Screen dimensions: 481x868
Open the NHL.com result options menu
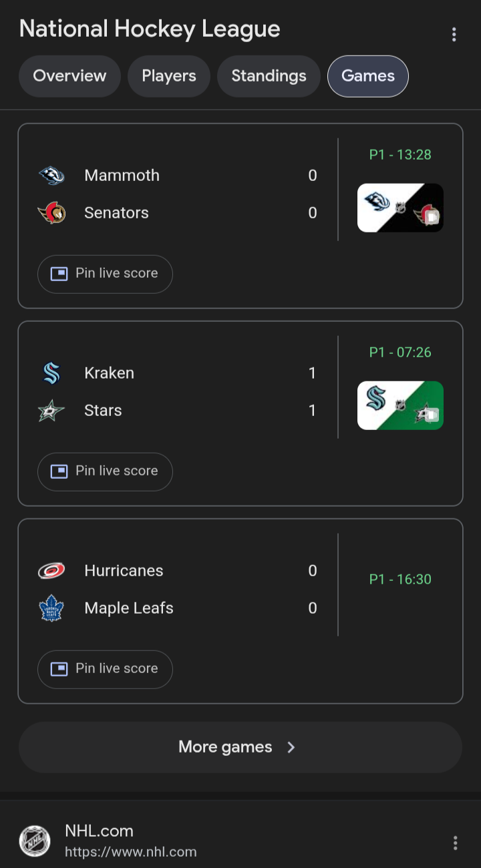[456, 843]
